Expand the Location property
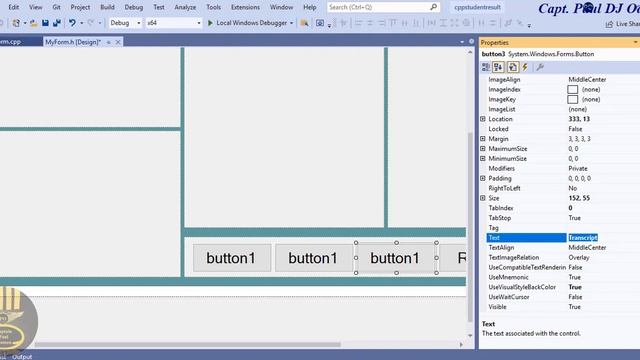Image resolution: width=640 pixels, height=360 pixels. (483, 119)
